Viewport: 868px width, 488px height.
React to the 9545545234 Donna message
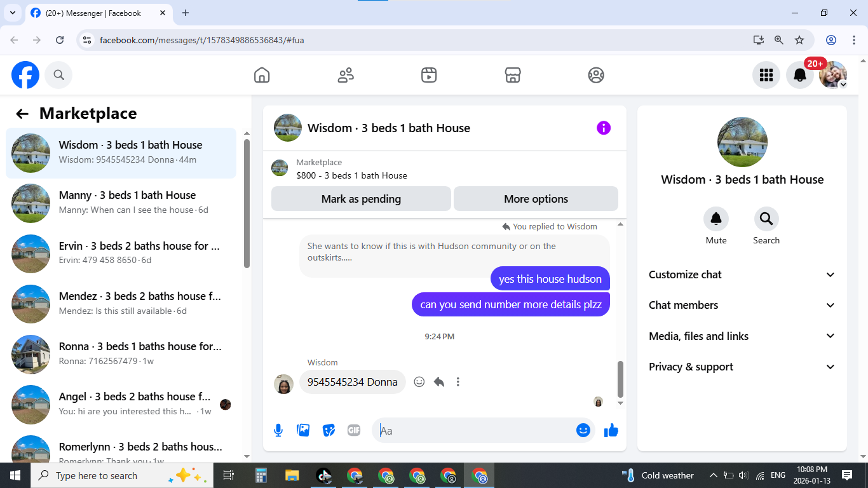(419, 382)
